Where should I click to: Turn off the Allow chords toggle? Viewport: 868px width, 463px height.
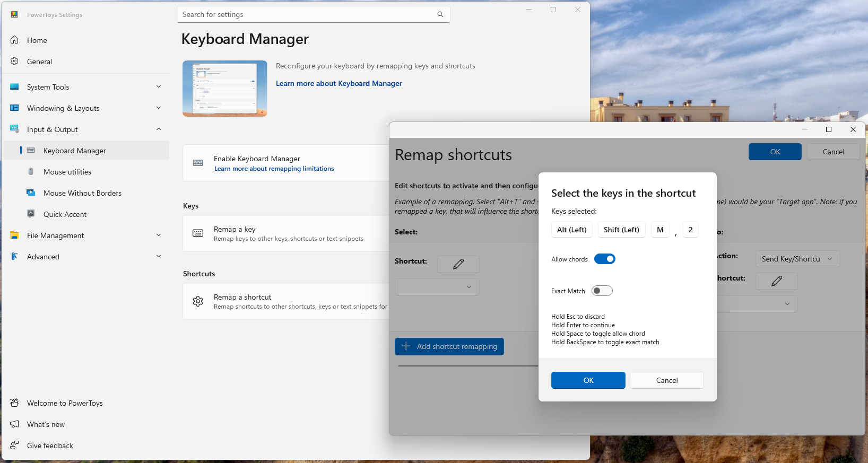[604, 259]
